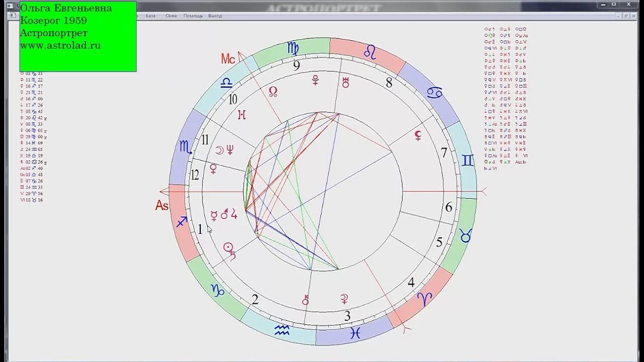Image resolution: width=644 pixels, height=362 pixels.
Task: Click the Capricorn sign on the zodiac ring
Action: point(217,290)
